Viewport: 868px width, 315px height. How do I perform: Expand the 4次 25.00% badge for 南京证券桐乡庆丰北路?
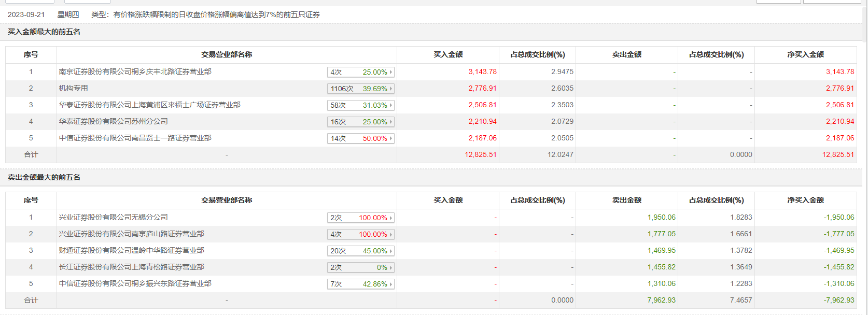pos(360,73)
